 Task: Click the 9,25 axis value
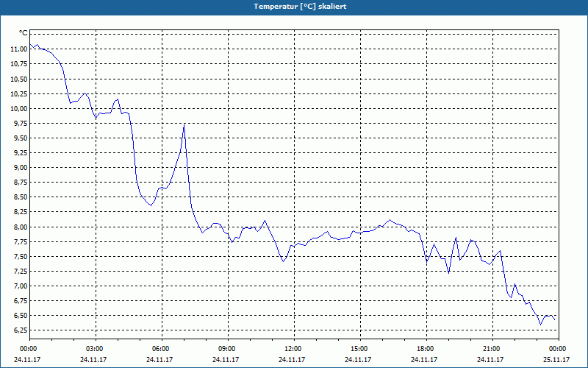[x=21, y=153]
